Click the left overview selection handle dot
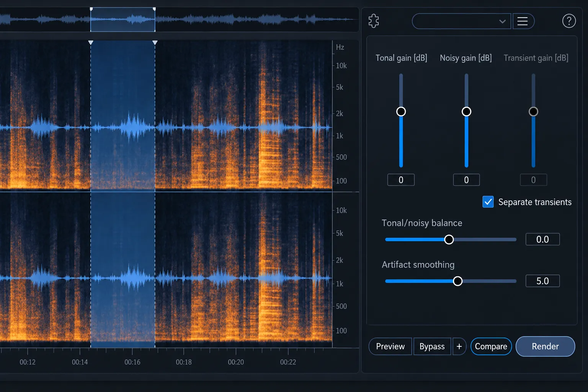The width and height of the screenshot is (588, 392). click(x=91, y=8)
